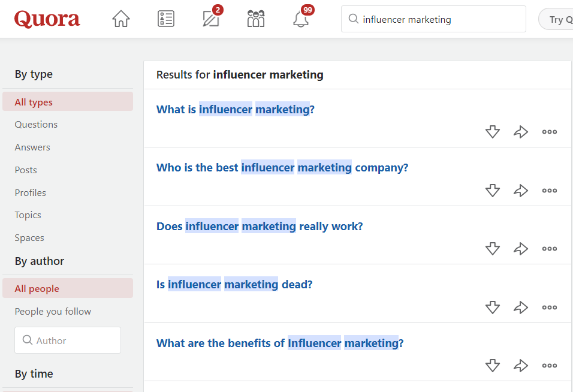This screenshot has width=573, height=392.
Task: Click the Quora logo
Action: pyautogui.click(x=47, y=19)
